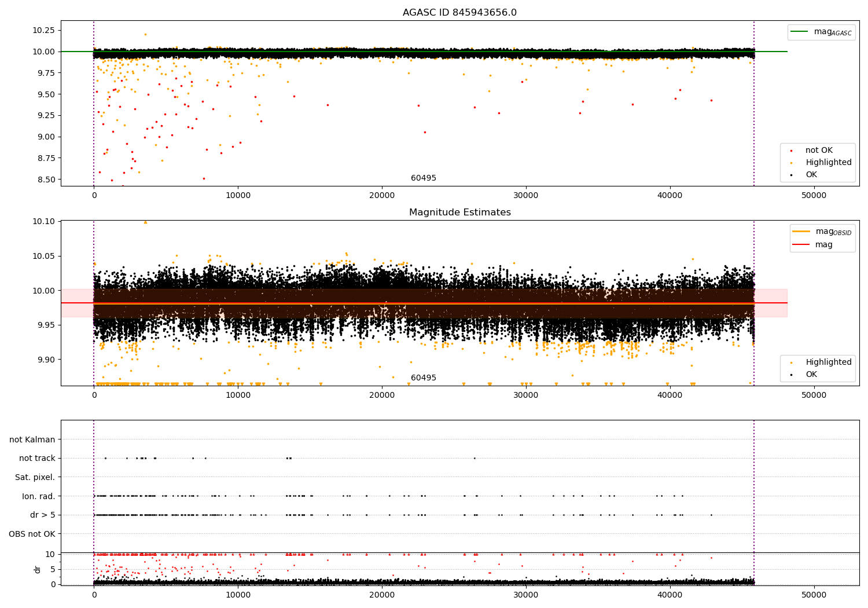This screenshot has height=608, width=868.
Task: Click the 'OBS not OK' row label
Action: coord(32,534)
